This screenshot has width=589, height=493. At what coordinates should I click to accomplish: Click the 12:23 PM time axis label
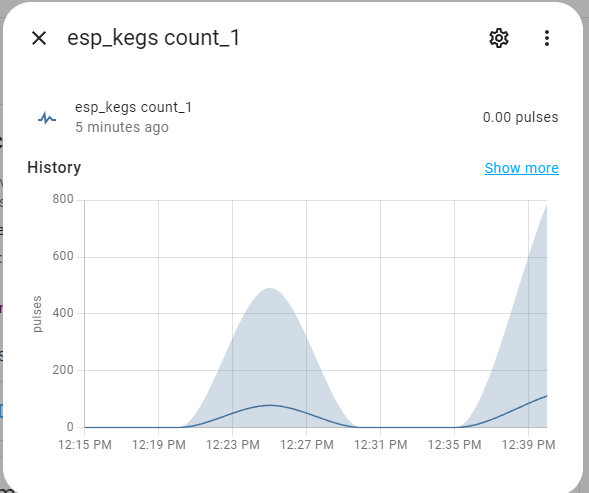pyautogui.click(x=233, y=445)
